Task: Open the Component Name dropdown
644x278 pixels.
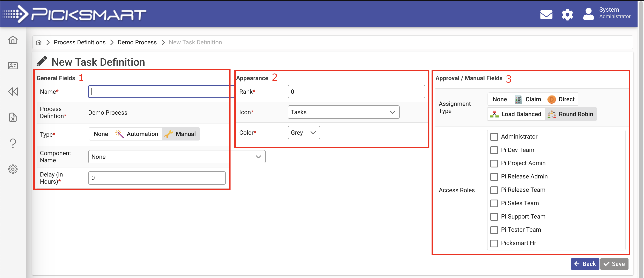Action: [x=176, y=157]
